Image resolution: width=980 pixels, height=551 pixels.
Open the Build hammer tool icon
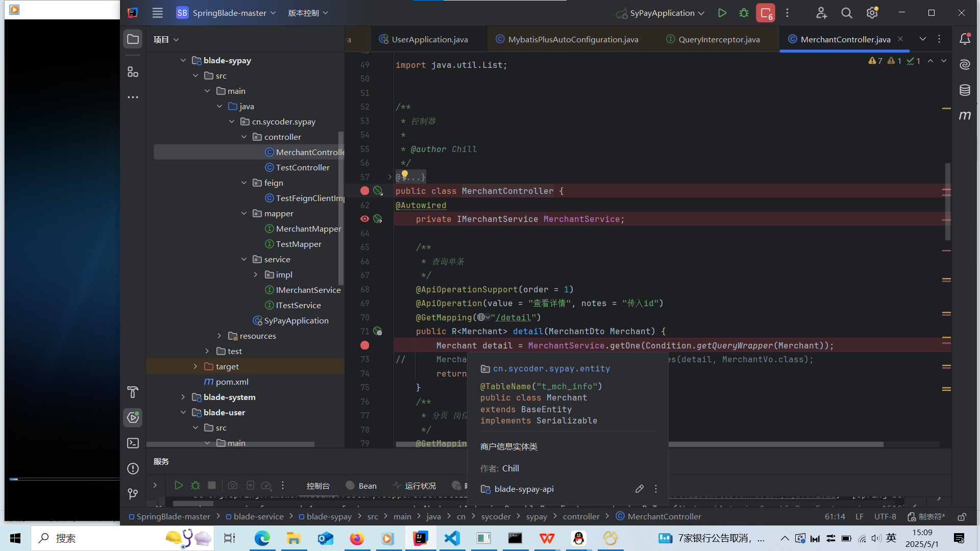133,392
